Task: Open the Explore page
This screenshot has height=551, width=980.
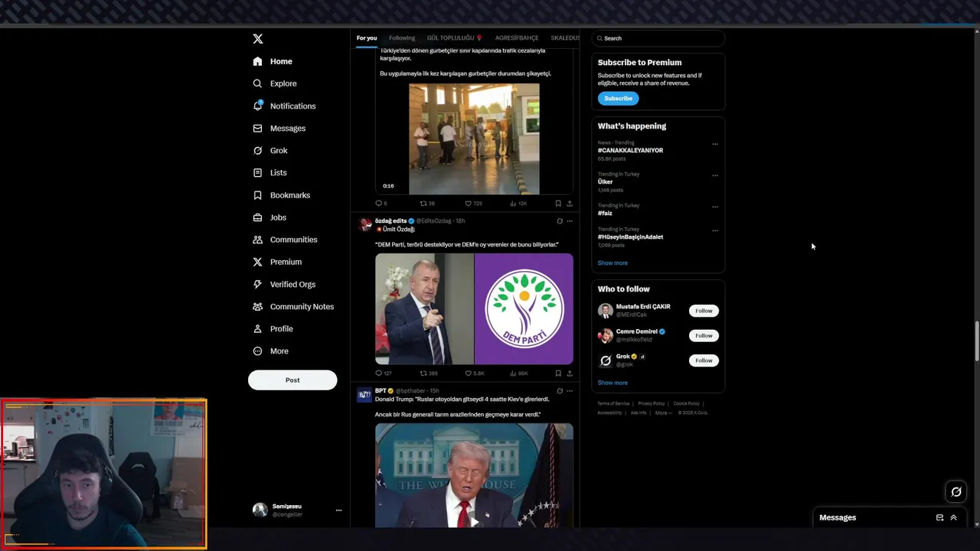Action: (274, 83)
